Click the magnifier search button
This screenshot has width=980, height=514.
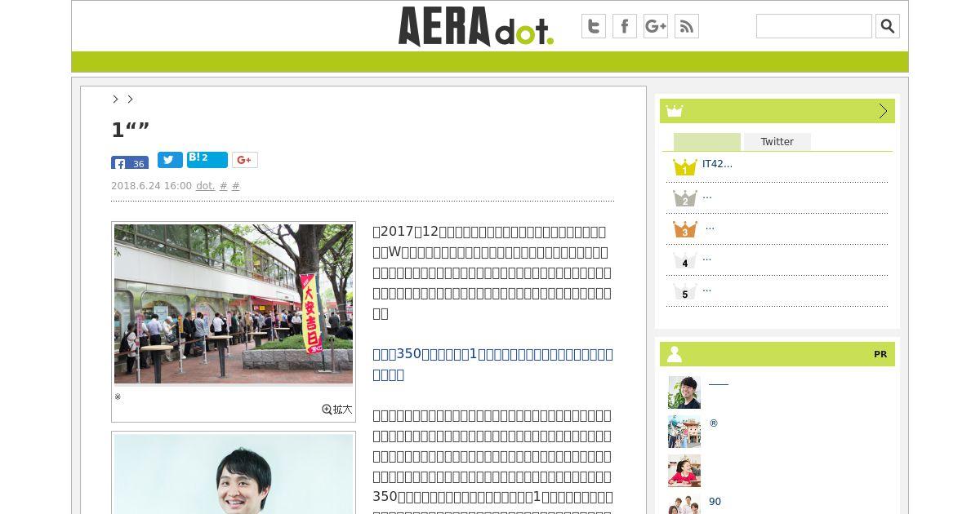click(x=888, y=26)
